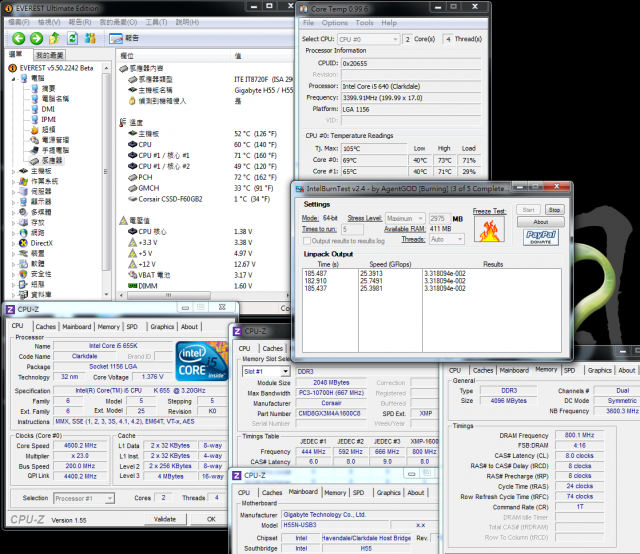Viewport: 640px width, 554px height.
Task: Click the GMCH temperature row in EVEREST
Action: [x=202, y=188]
